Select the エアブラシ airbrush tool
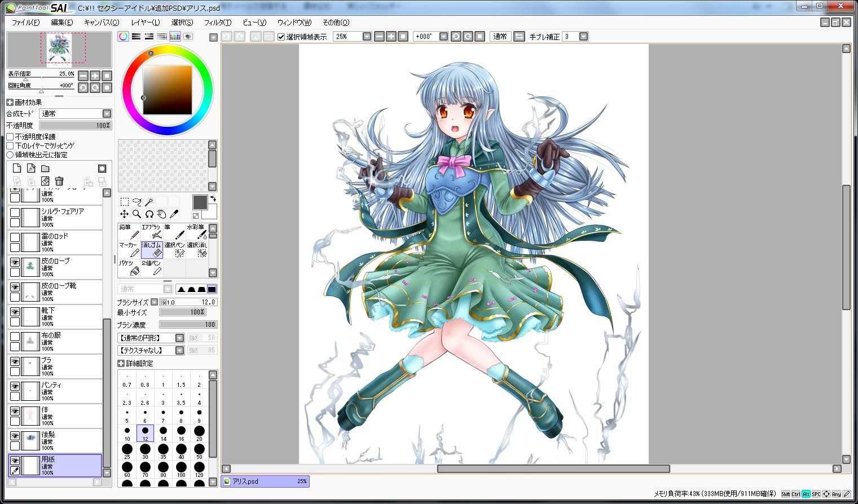This screenshot has width=858, height=504. [x=151, y=232]
